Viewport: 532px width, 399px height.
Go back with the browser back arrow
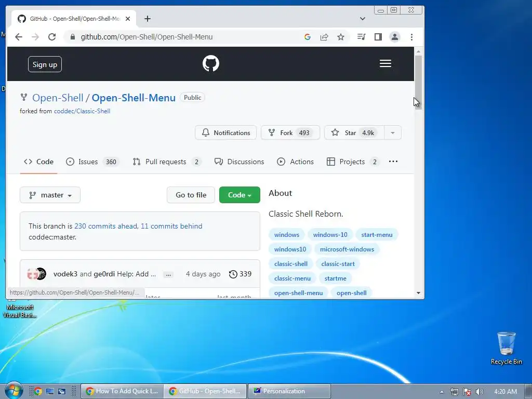coord(19,37)
